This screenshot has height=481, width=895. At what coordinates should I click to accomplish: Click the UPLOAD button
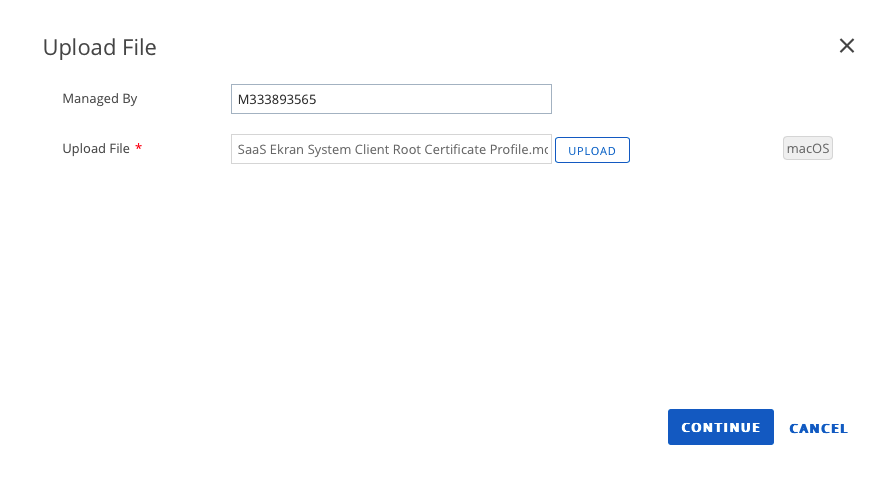592,150
